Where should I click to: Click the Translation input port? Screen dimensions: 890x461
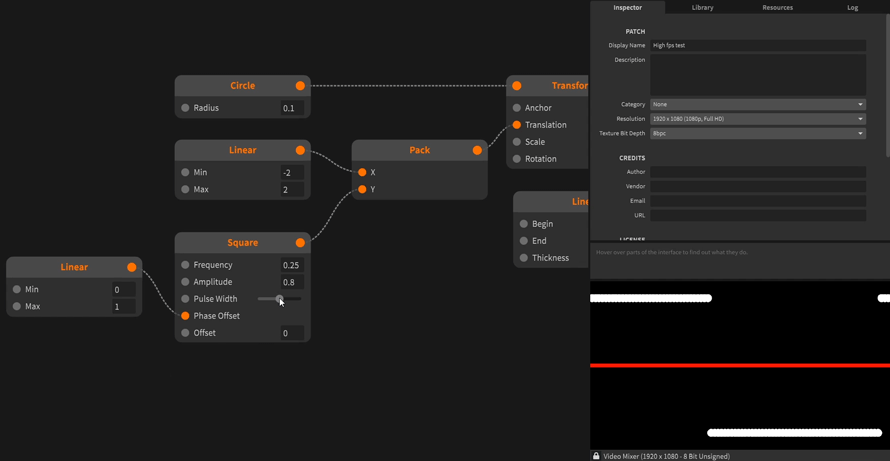517,125
